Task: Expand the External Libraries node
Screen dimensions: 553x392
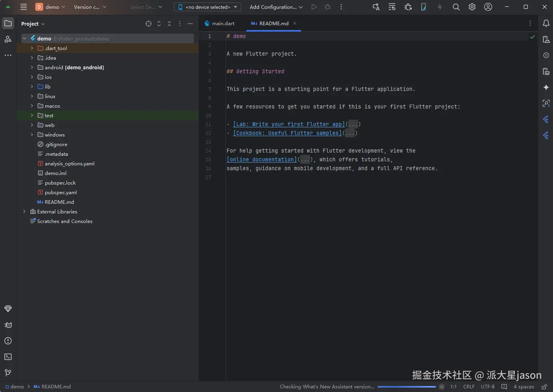Action: (x=24, y=211)
